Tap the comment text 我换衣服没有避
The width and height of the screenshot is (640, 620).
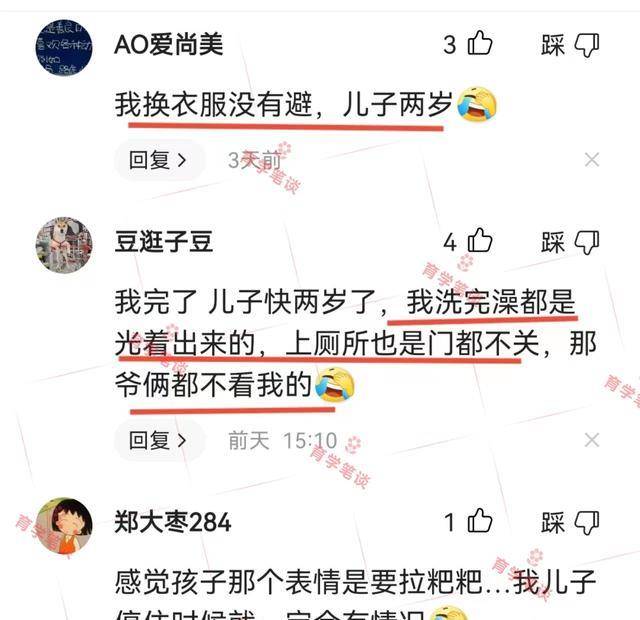click(213, 105)
